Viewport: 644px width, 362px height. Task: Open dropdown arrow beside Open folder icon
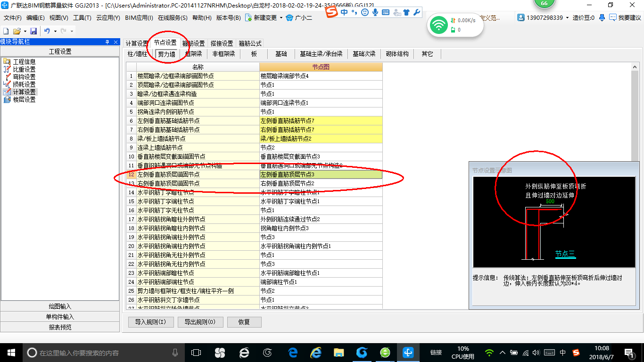coord(25,31)
